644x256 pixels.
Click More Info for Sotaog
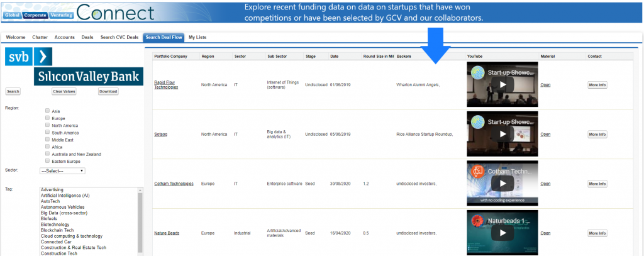(597, 134)
